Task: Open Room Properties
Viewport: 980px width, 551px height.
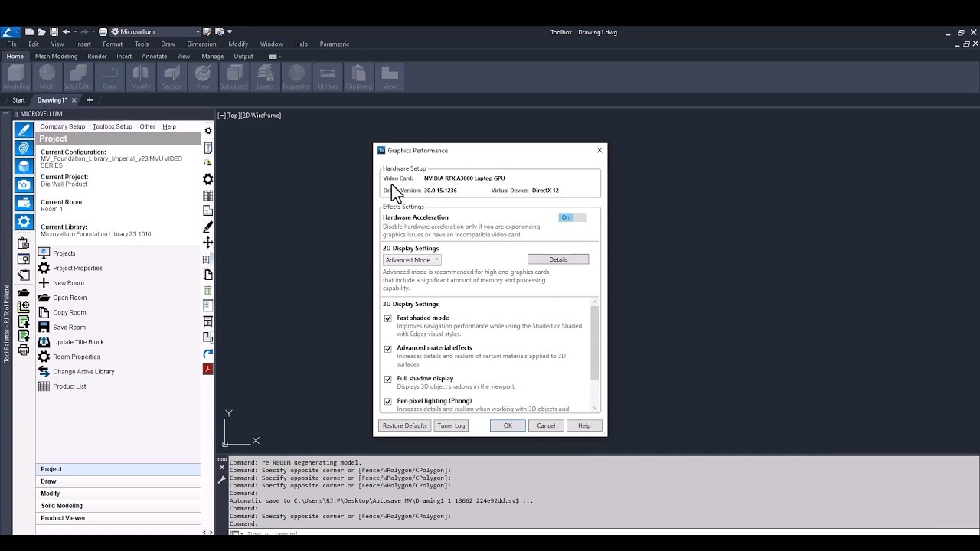Action: (77, 357)
